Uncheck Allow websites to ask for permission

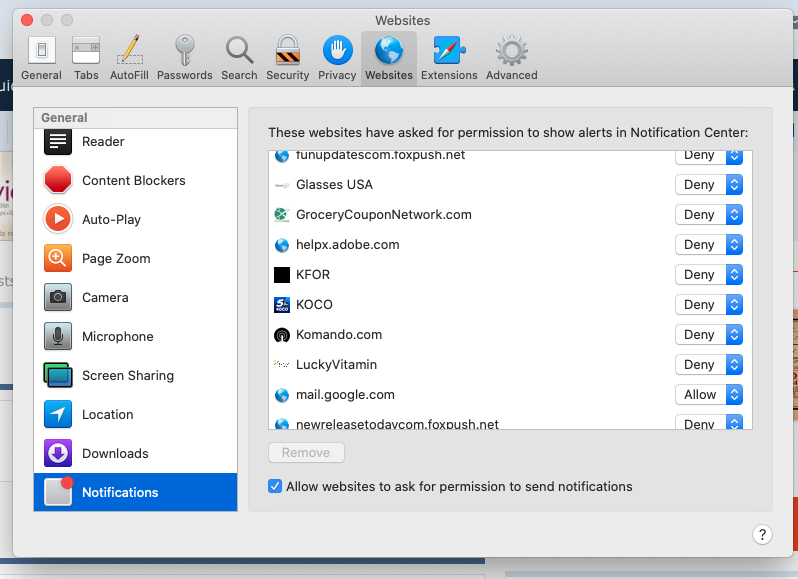point(275,486)
